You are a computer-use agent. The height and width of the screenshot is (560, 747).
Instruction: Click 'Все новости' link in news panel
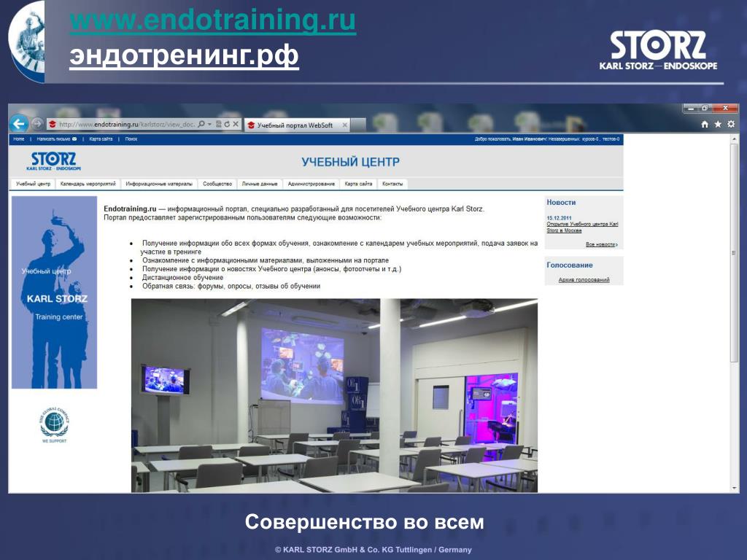(x=600, y=244)
